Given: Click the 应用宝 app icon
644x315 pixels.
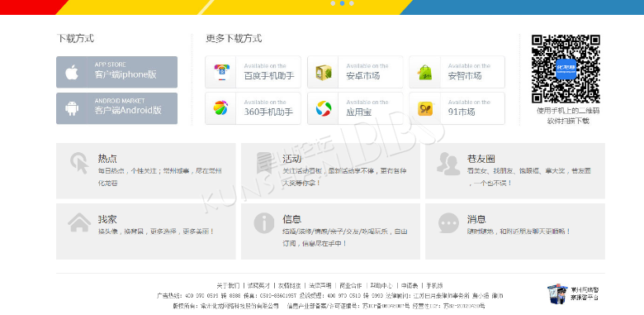Looking at the screenshot, I should coord(323,108).
